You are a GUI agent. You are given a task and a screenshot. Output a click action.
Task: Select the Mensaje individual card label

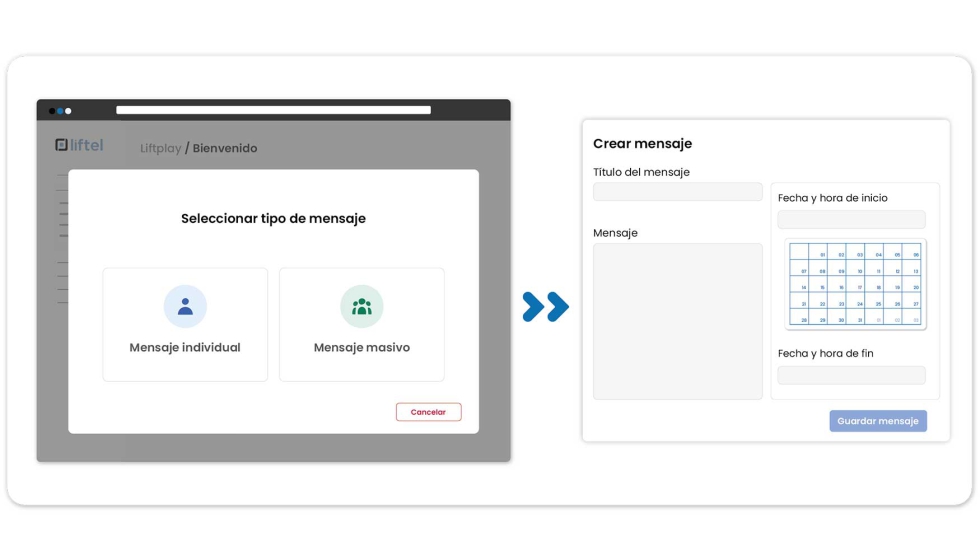click(185, 348)
